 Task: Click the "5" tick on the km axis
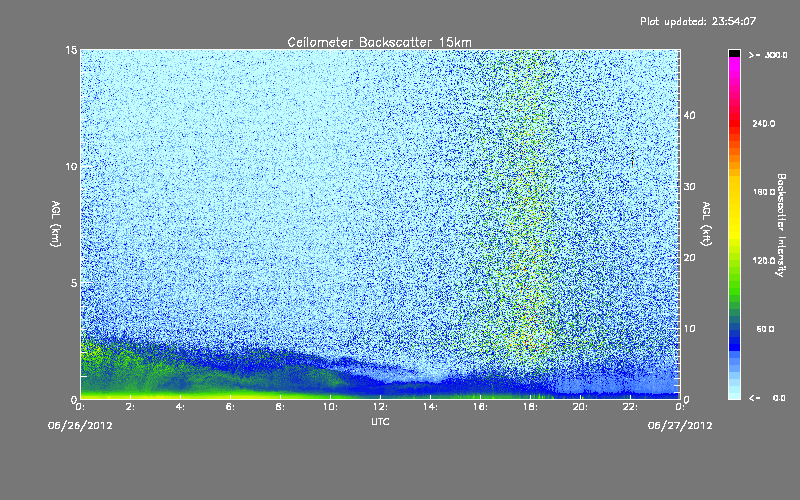[x=74, y=283]
